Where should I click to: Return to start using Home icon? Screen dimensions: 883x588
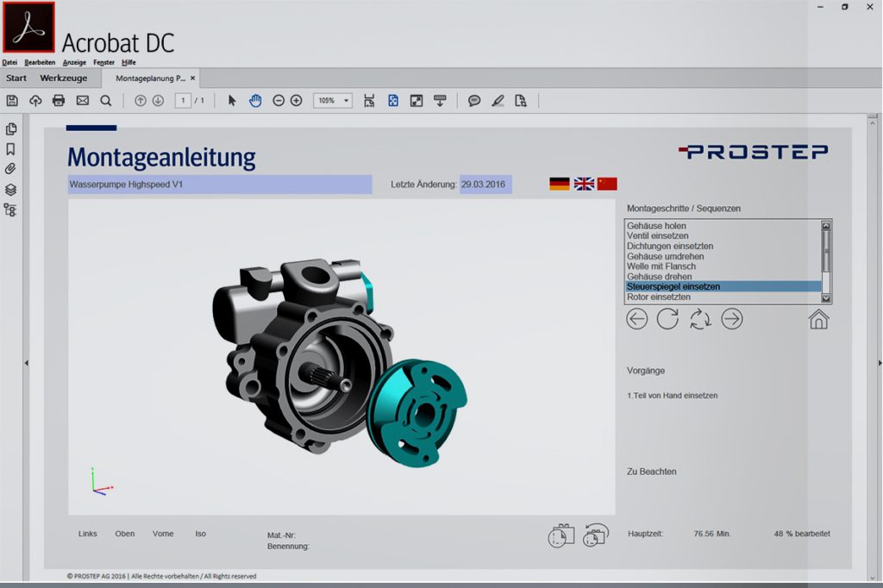[x=819, y=320]
